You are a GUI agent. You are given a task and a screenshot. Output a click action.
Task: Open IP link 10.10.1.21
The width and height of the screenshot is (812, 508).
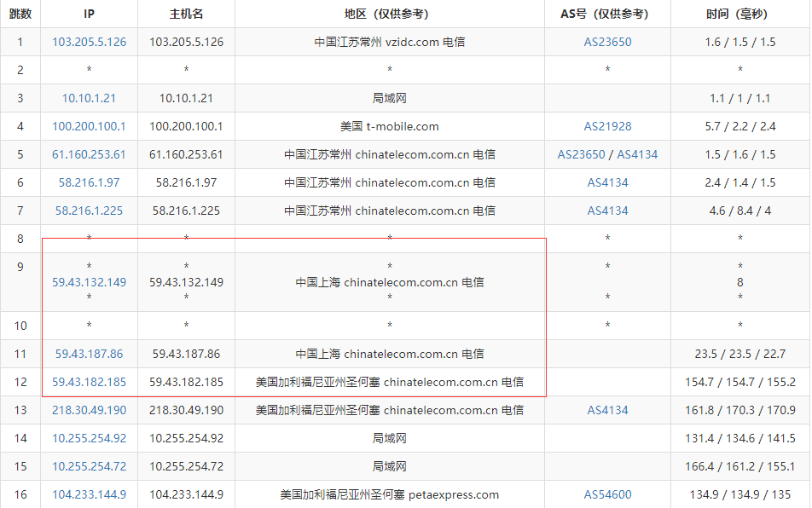coord(89,98)
